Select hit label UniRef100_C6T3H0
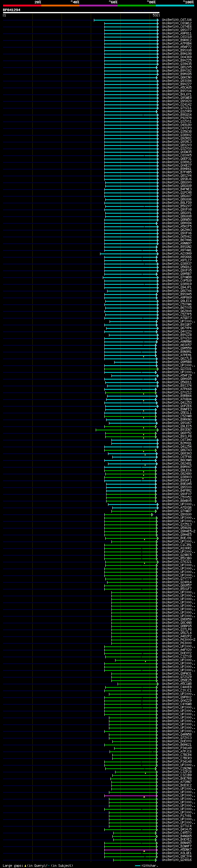This screenshot has height=868, width=197. (176, 440)
